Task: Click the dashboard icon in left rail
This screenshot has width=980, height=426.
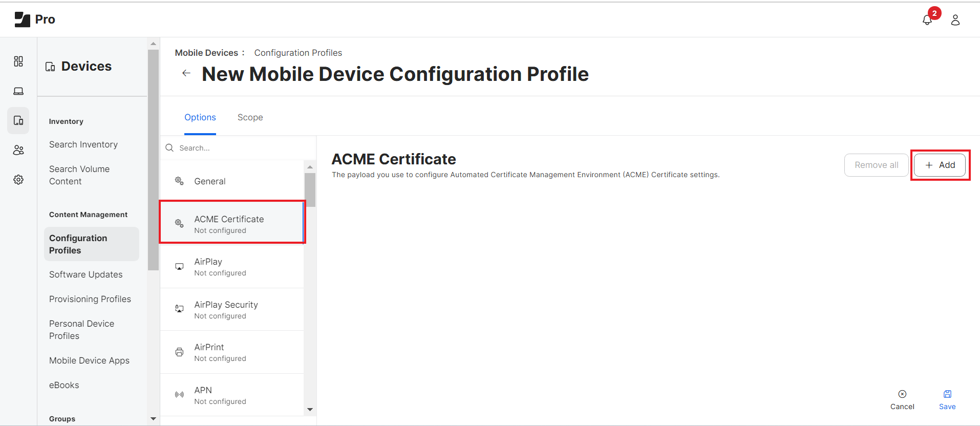Action: 18,61
